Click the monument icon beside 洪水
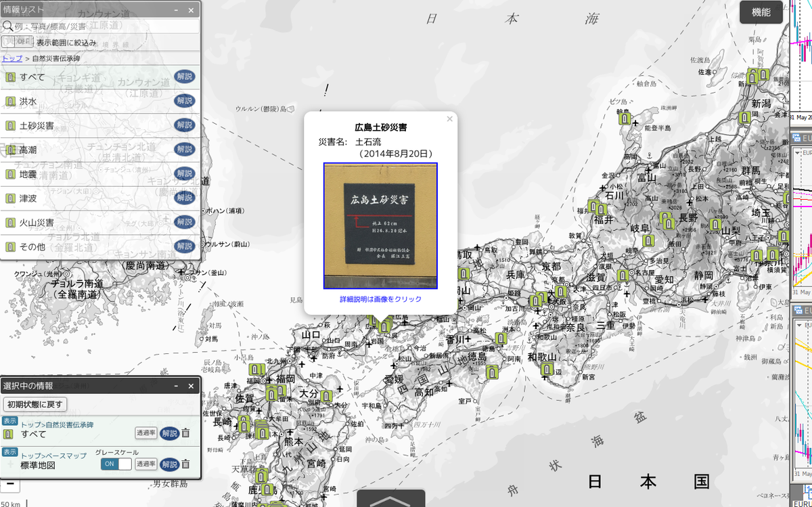The height and width of the screenshot is (507, 812). point(10,102)
